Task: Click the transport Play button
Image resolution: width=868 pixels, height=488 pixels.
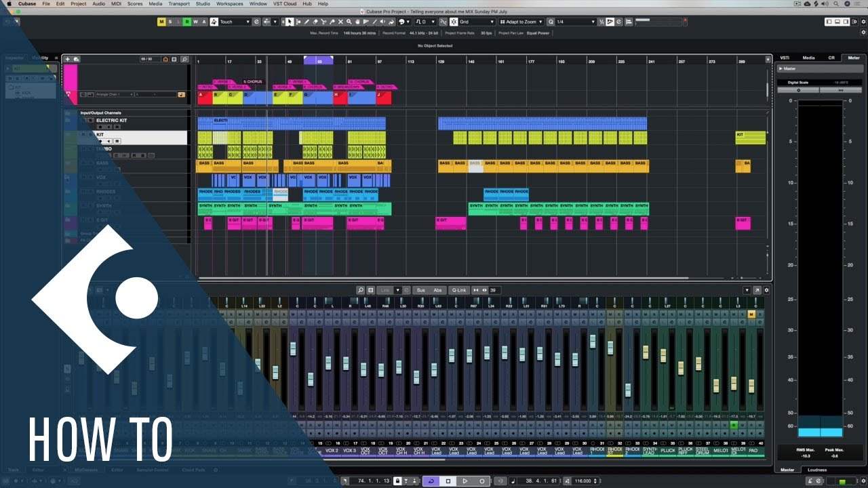Action: tap(465, 481)
